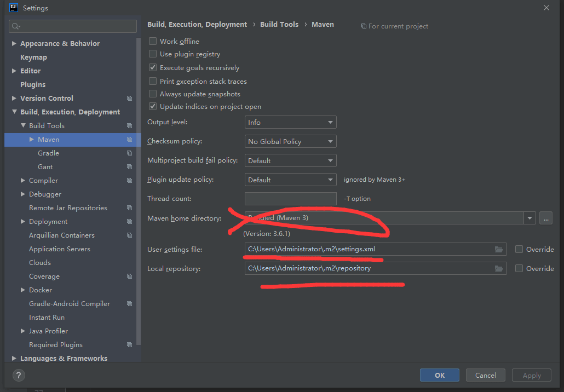Open the Output level dropdown
The width and height of the screenshot is (564, 392).
tap(290, 122)
